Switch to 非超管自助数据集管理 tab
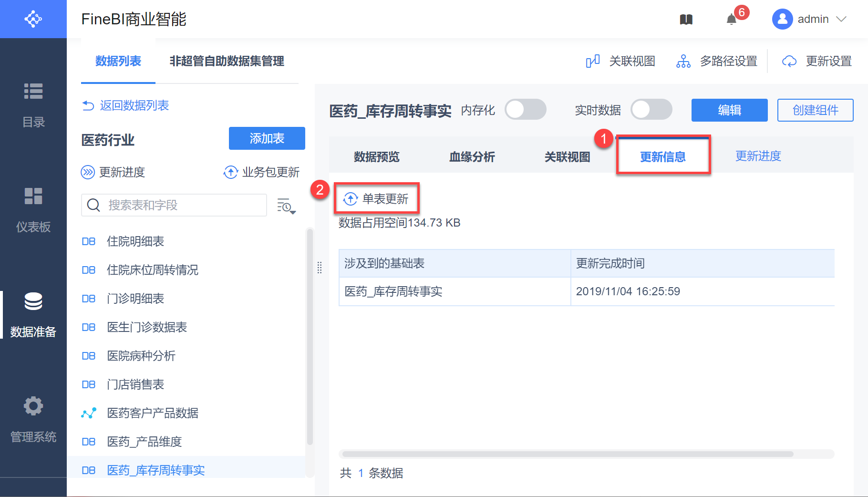This screenshot has width=868, height=497. [227, 61]
